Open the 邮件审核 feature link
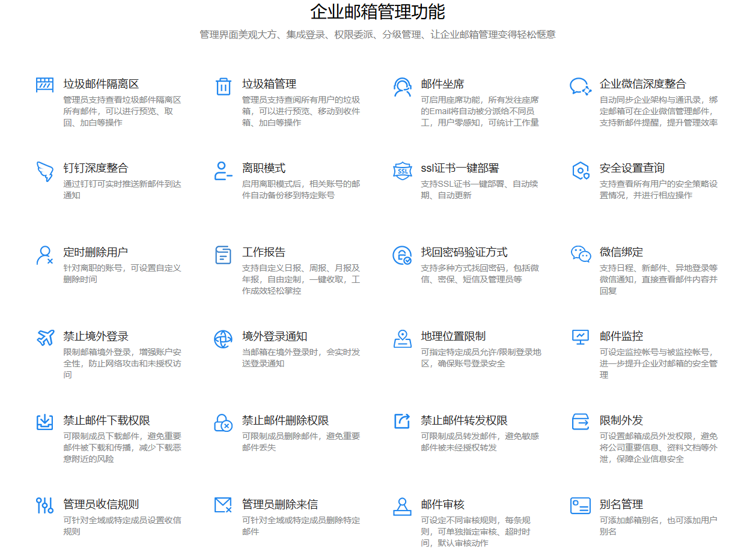Image resolution: width=756 pixels, height=552 pixels. pyautogui.click(x=437, y=504)
